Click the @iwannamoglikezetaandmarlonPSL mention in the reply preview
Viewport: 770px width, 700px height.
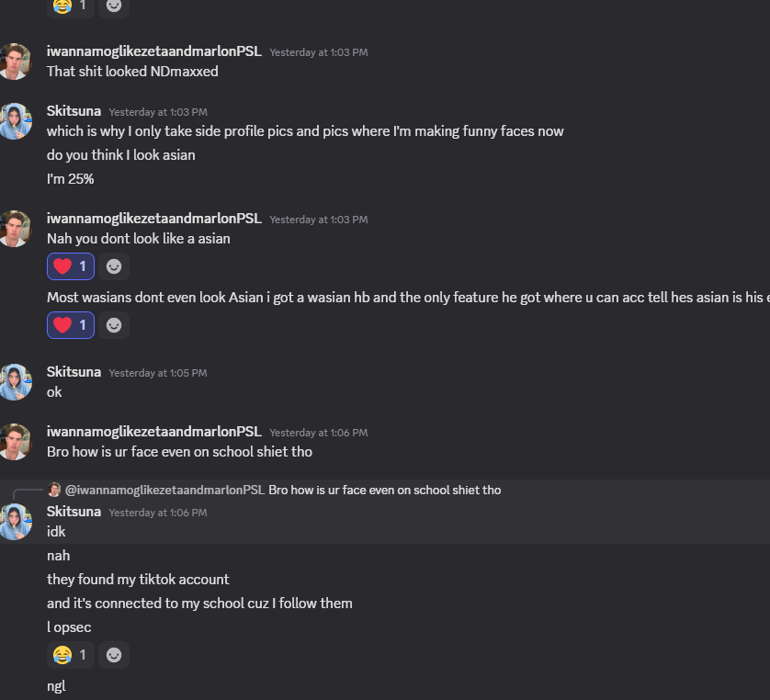point(164,491)
